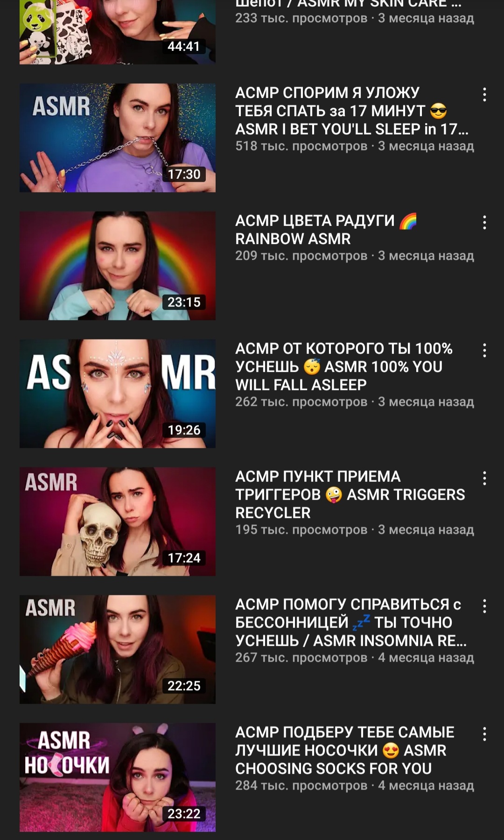Open options menu for 17 МИНУТ video

click(x=484, y=95)
